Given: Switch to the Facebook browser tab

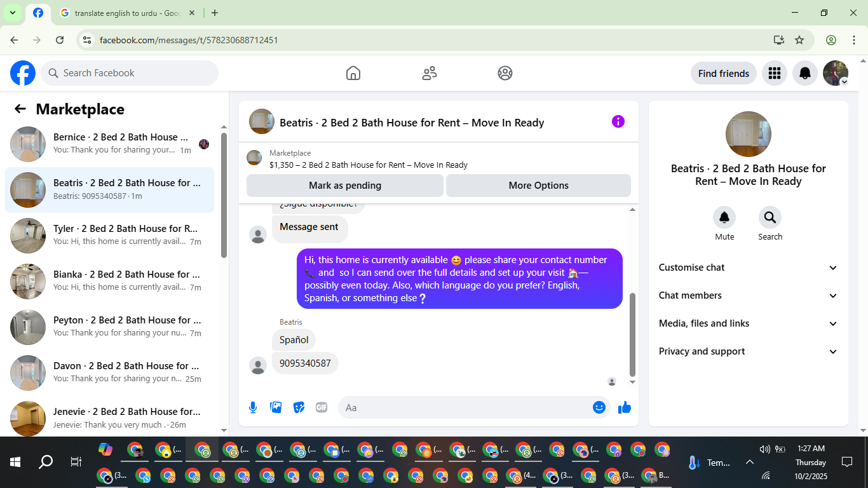Looking at the screenshot, I should [x=38, y=13].
